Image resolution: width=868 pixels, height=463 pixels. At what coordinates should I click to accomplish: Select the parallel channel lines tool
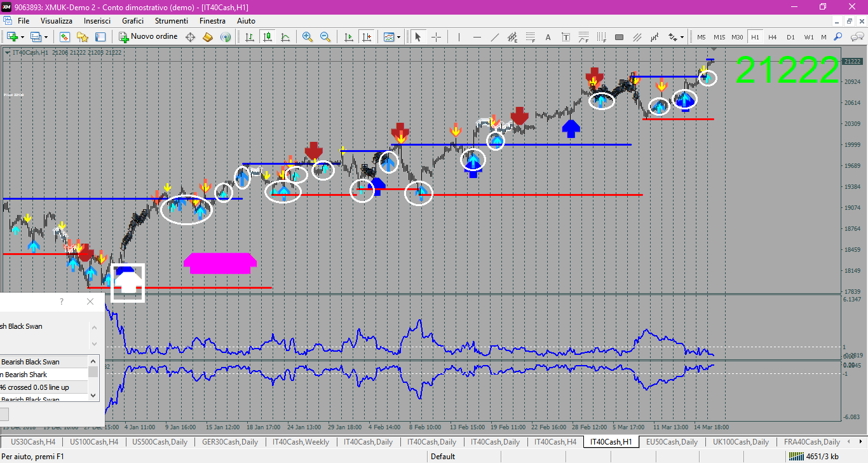(x=637, y=37)
